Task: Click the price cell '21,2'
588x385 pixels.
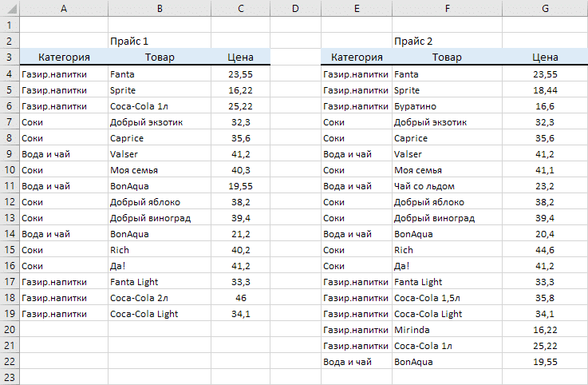Action: pyautogui.click(x=240, y=234)
